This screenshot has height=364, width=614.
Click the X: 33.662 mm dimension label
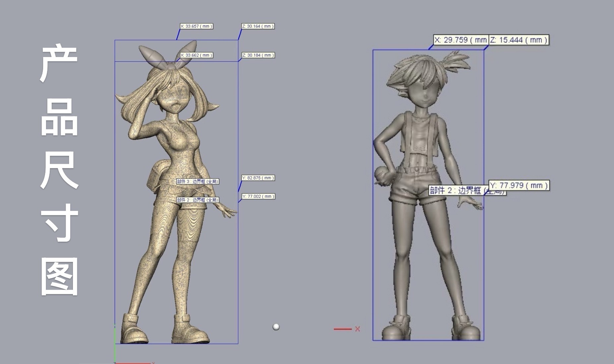(196, 55)
